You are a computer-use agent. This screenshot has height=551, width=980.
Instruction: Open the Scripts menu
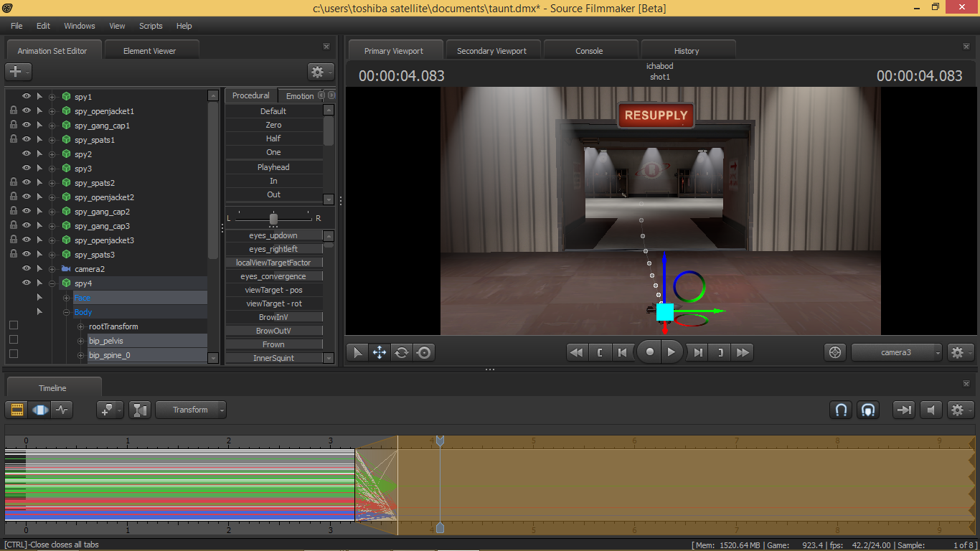pos(151,26)
